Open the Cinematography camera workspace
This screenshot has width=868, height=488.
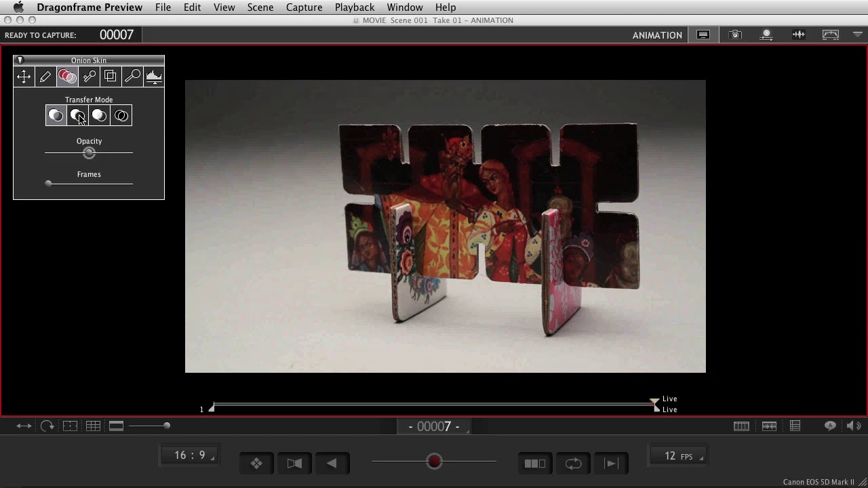735,35
